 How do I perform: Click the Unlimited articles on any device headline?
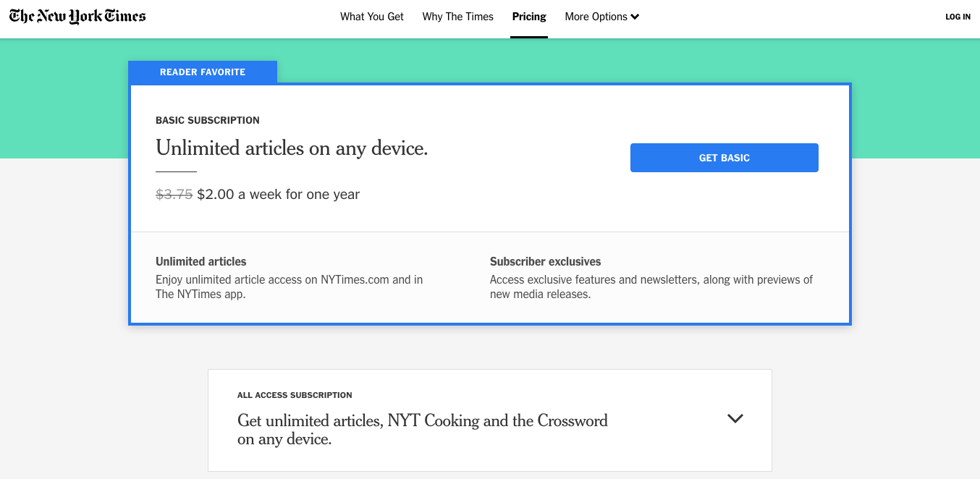292,148
